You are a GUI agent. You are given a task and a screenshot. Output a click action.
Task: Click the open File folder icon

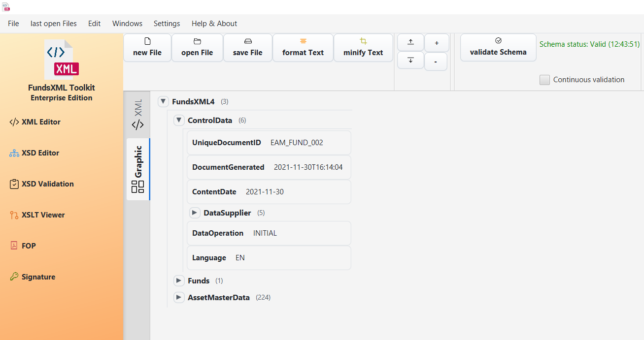[197, 41]
